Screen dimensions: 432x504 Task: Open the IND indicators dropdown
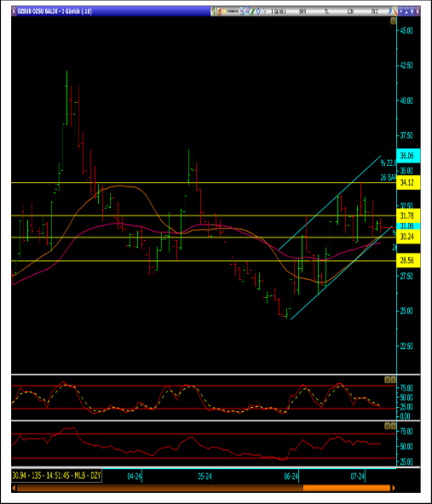pyautogui.click(x=375, y=12)
